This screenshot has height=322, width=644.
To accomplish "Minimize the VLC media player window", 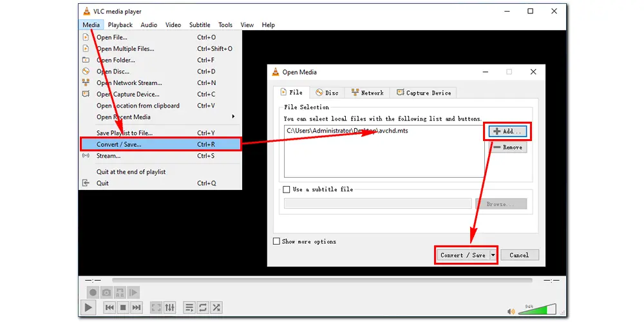I will click(507, 12).
